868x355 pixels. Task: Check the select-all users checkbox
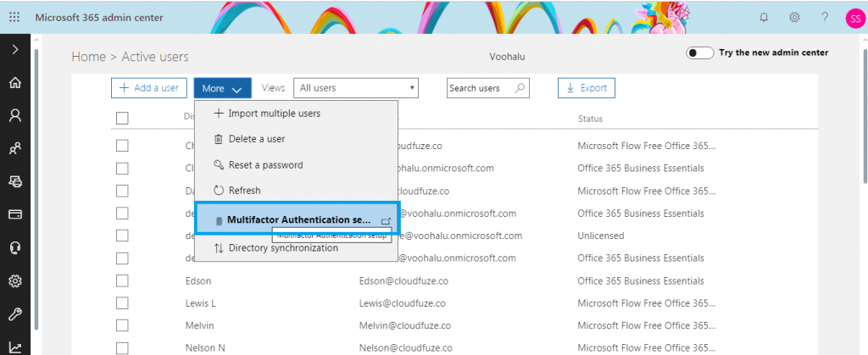pos(122,119)
